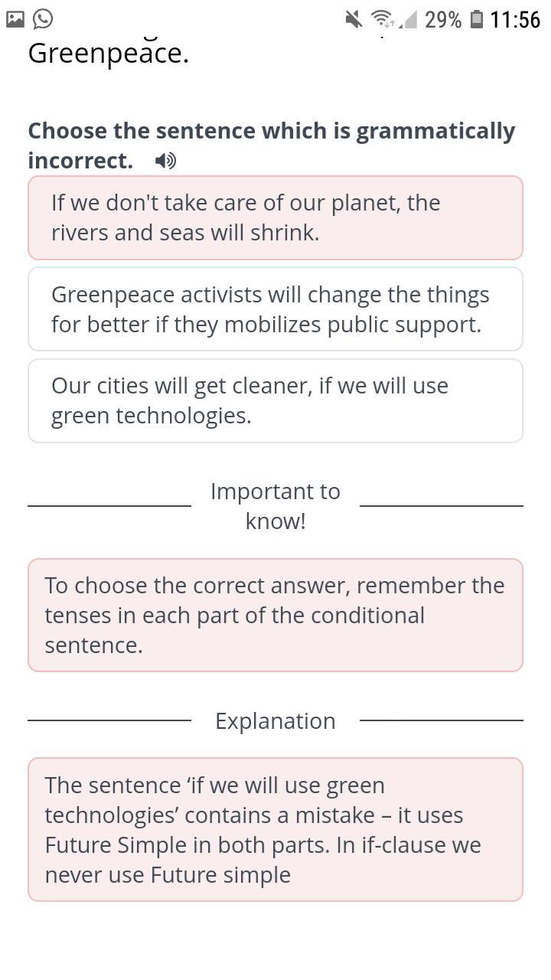Click the divider line left of 'Explanation'
This screenshot has width=551, height=980.
109,720
